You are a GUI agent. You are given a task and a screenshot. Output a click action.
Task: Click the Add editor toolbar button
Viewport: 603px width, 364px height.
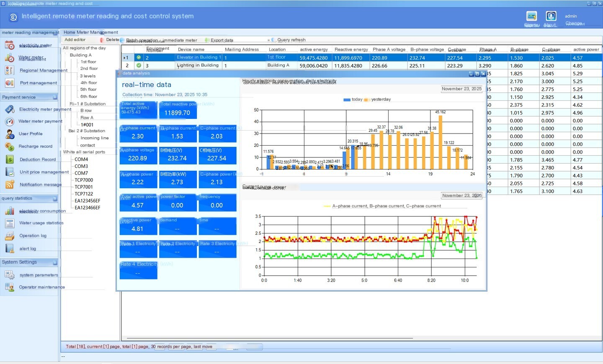pos(75,40)
